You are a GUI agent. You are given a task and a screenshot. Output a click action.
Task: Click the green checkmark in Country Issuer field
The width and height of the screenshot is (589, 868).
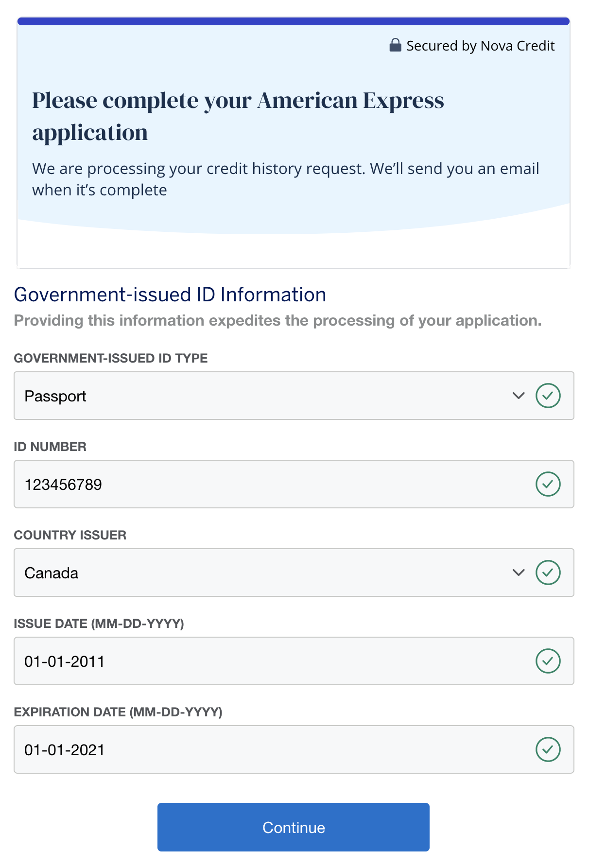tap(548, 573)
